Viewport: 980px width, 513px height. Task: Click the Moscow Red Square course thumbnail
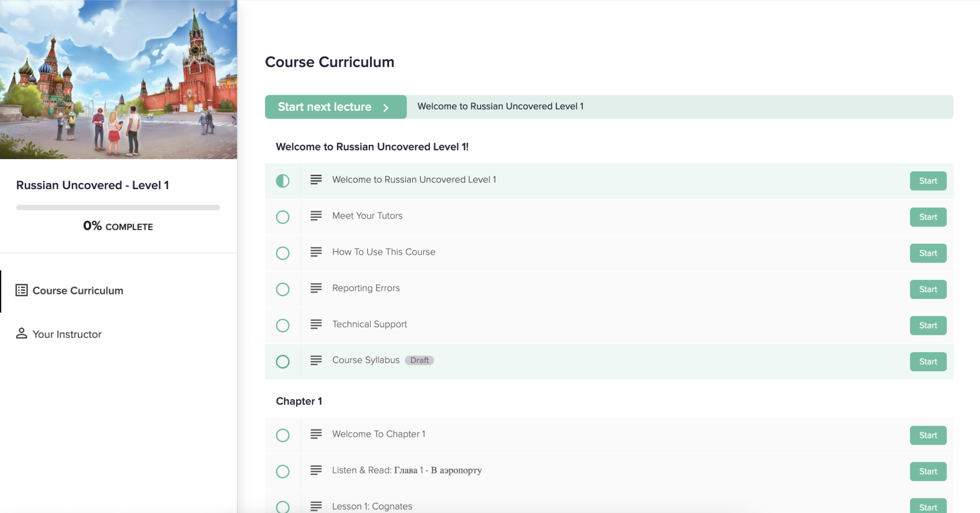click(118, 80)
